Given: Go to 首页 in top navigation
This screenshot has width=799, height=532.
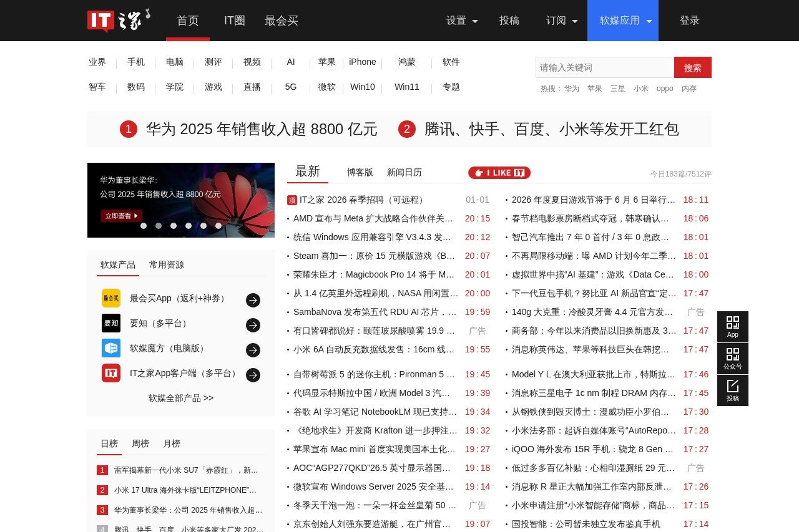Looking at the screenshot, I should (188, 21).
